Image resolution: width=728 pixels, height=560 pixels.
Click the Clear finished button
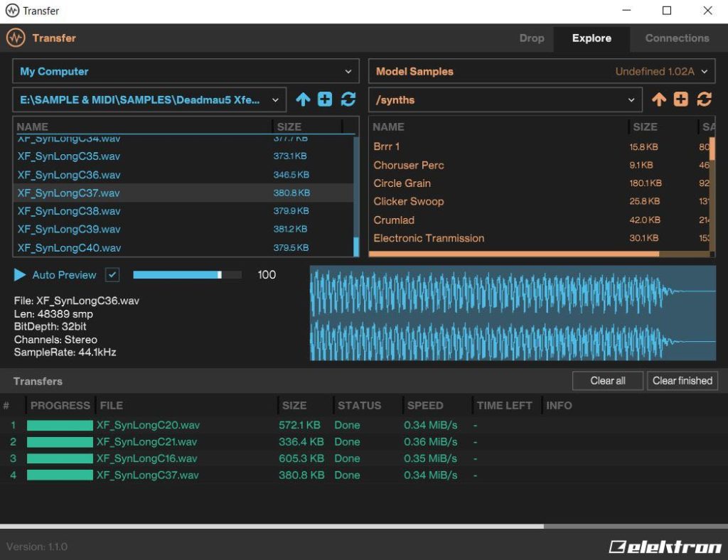click(682, 381)
